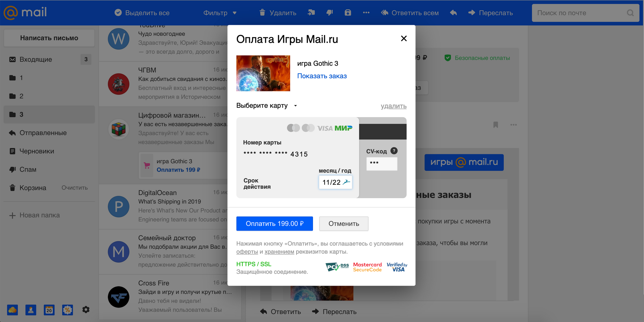Viewport: 644px width, 322px height.
Task: Click the single reply arrow icon in toolbar
Action: (x=453, y=13)
